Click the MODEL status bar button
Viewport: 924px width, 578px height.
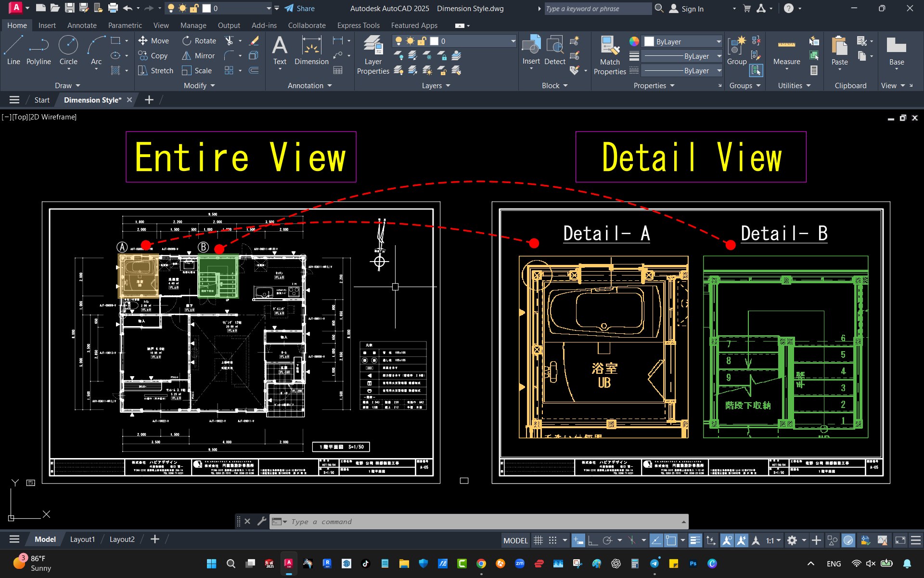(515, 540)
